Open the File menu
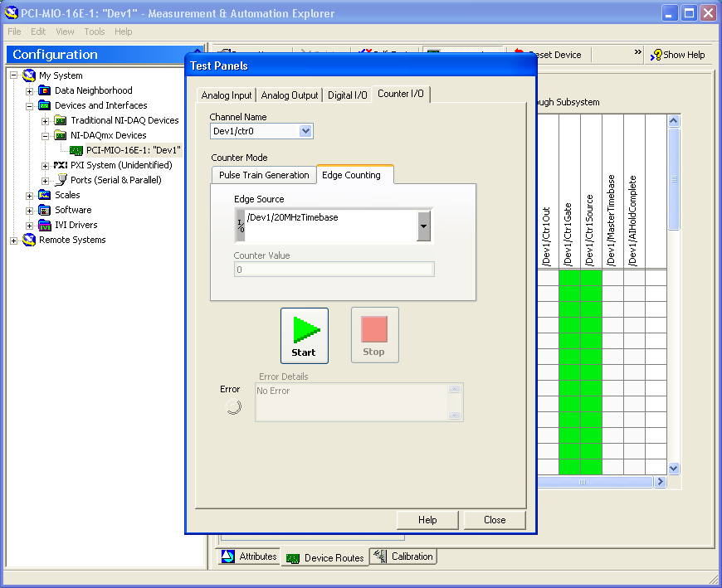Image resolution: width=722 pixels, height=588 pixels. pos(14,32)
